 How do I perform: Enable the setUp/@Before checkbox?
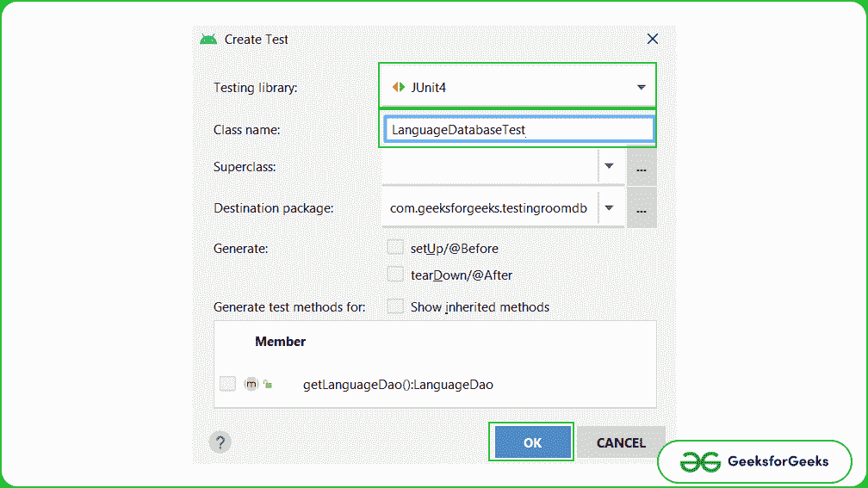pyautogui.click(x=395, y=248)
